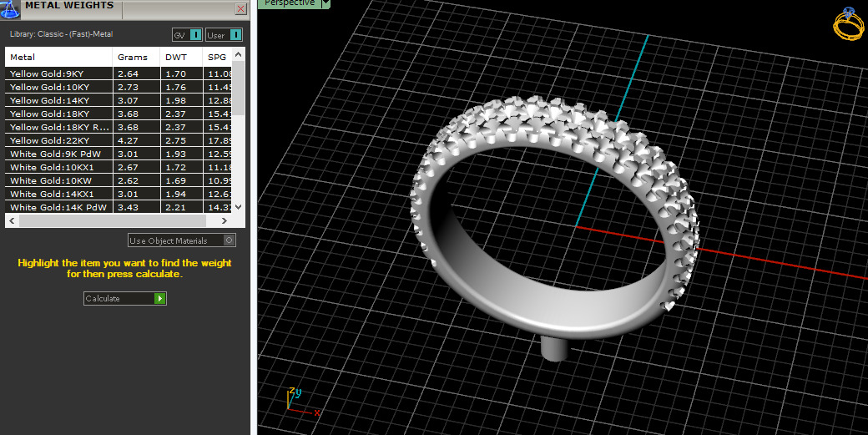The width and height of the screenshot is (868, 435).
Task: Click the 1.72 DWT value for 10KX1
Action: [x=175, y=167]
